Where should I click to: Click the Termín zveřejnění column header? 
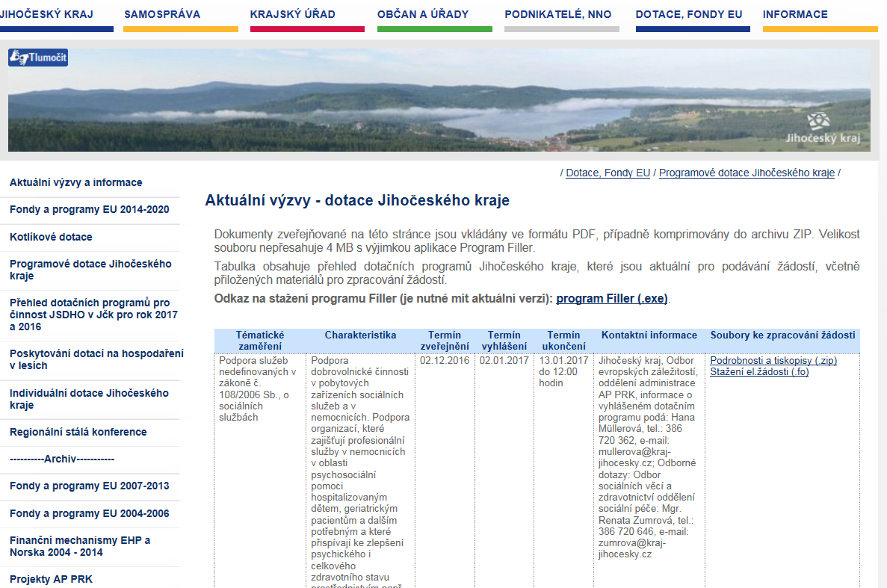tap(445, 341)
